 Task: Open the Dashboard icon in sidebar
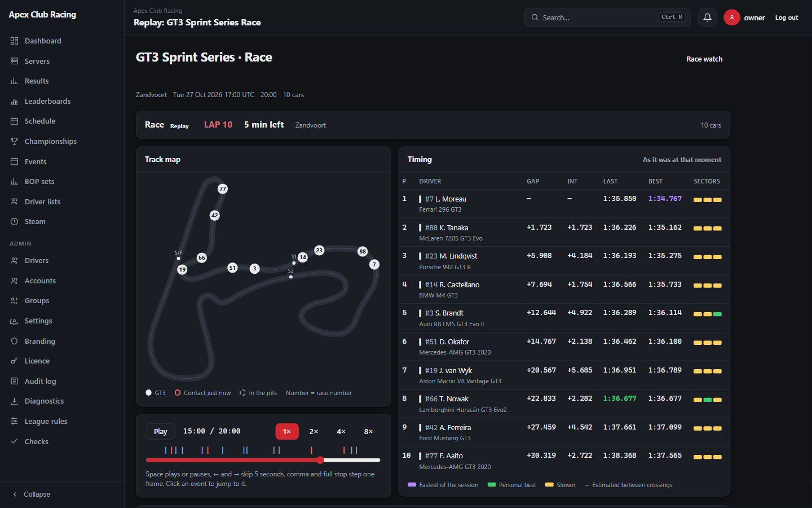14,41
